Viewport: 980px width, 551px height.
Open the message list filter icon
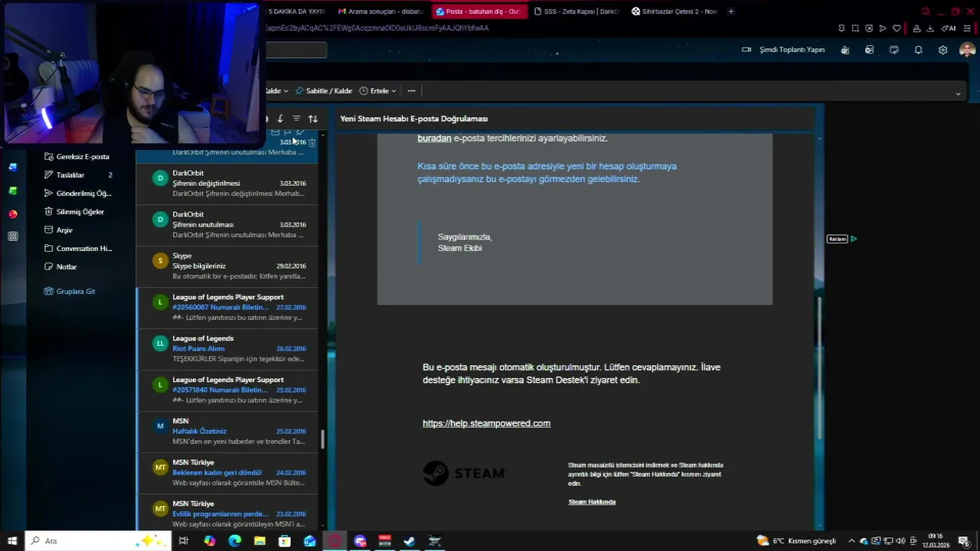coord(296,119)
